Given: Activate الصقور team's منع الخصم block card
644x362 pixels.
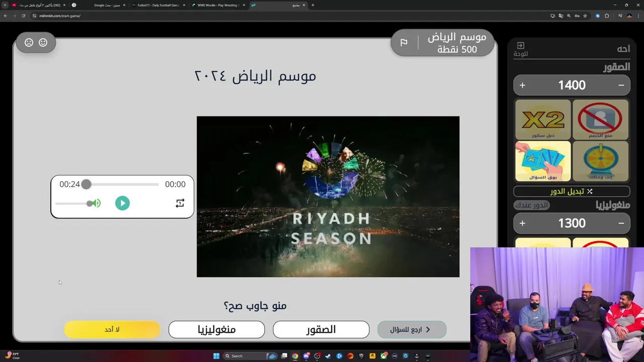Looking at the screenshot, I should (600, 119).
